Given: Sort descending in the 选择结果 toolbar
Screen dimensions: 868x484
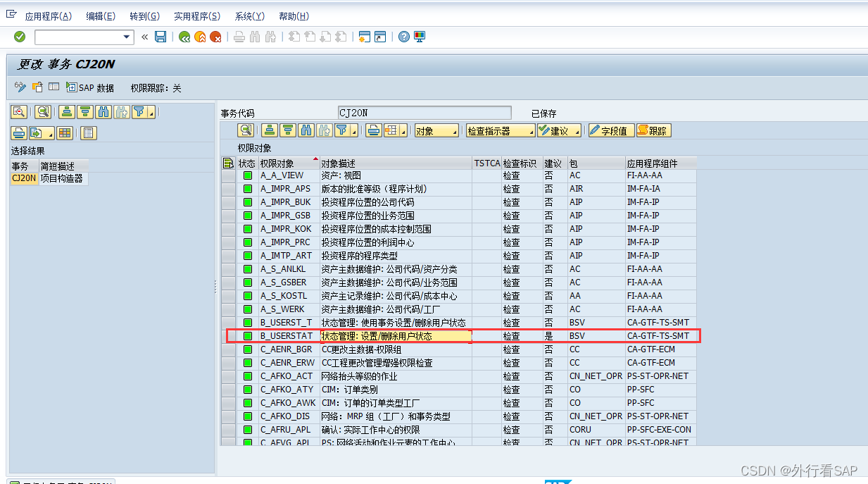Looking at the screenshot, I should pos(85,111).
